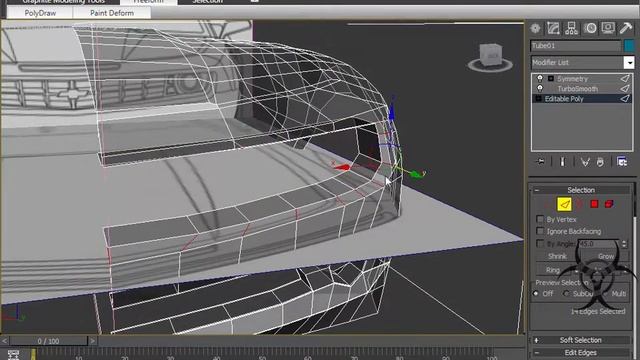This screenshot has height=360, width=640.
Task: Adjust the By Angle spinner arrows
Action: [x=624, y=244]
